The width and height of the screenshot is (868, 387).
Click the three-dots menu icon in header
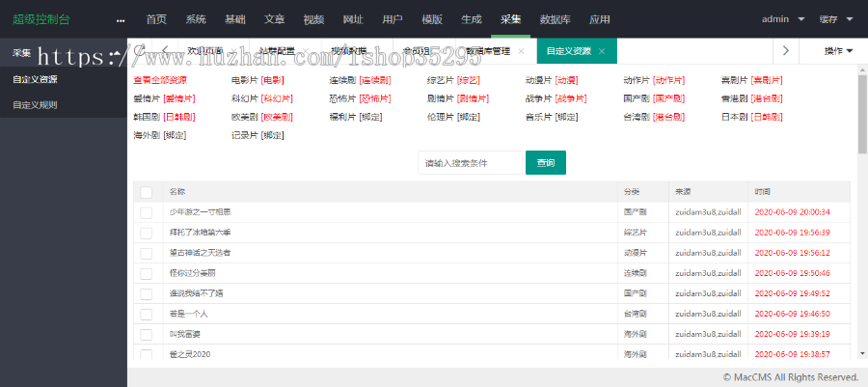point(121,19)
